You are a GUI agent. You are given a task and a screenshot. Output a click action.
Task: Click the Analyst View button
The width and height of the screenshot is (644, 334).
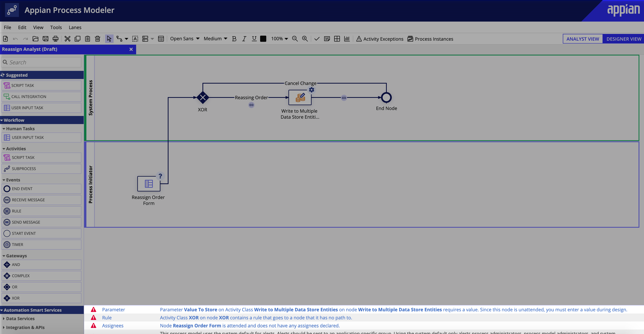[x=582, y=39]
